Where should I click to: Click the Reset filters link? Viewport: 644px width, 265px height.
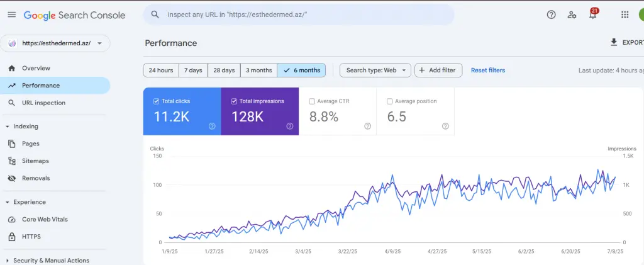488,70
